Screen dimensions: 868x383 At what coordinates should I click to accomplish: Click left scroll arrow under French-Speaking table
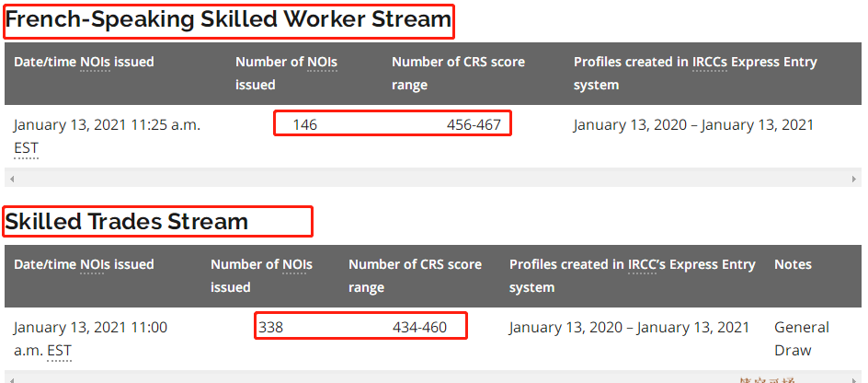point(11,179)
